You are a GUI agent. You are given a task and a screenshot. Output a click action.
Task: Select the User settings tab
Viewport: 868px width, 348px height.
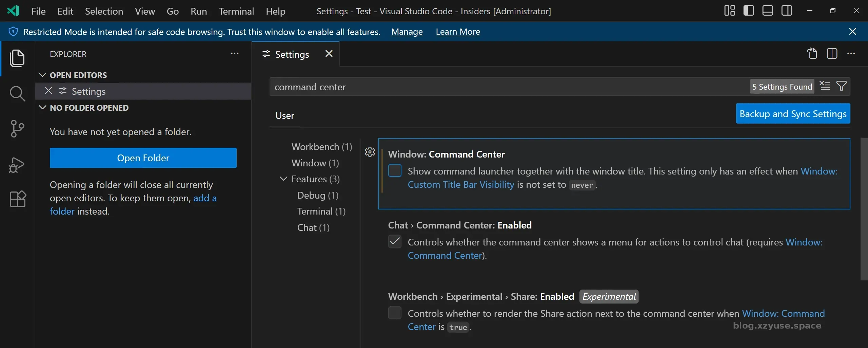pos(284,116)
